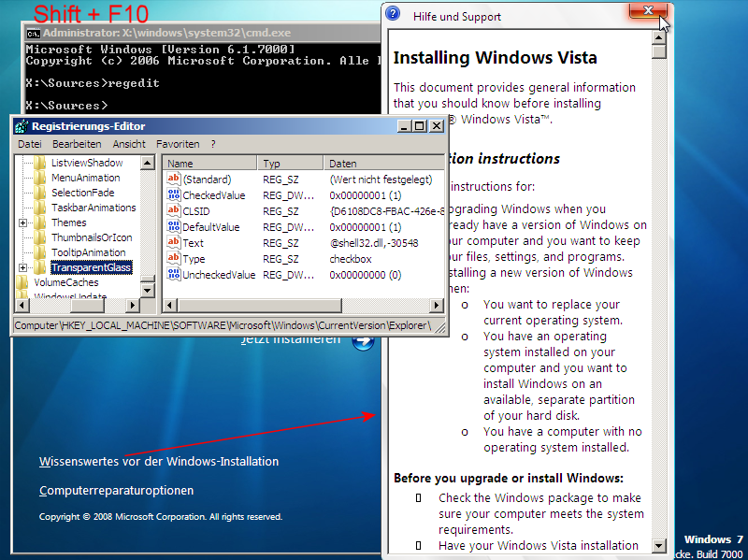The image size is (748, 560).
Task: Click the regedit window resize grip
Action: [440, 327]
